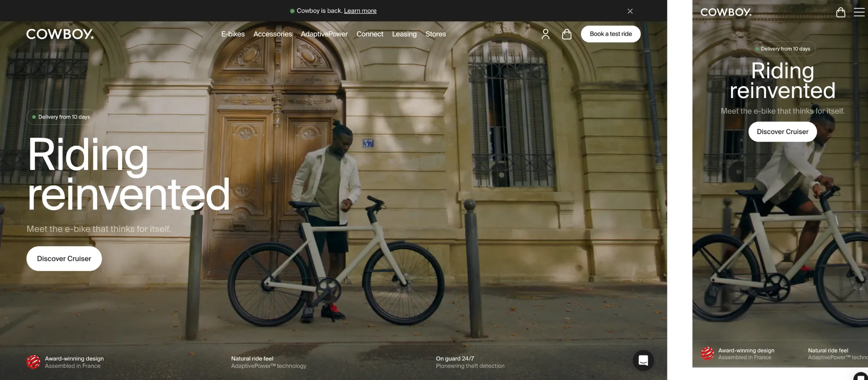Click Discover Cruiser button on desktop hero
Screen dimensions: 868x380
click(64, 259)
